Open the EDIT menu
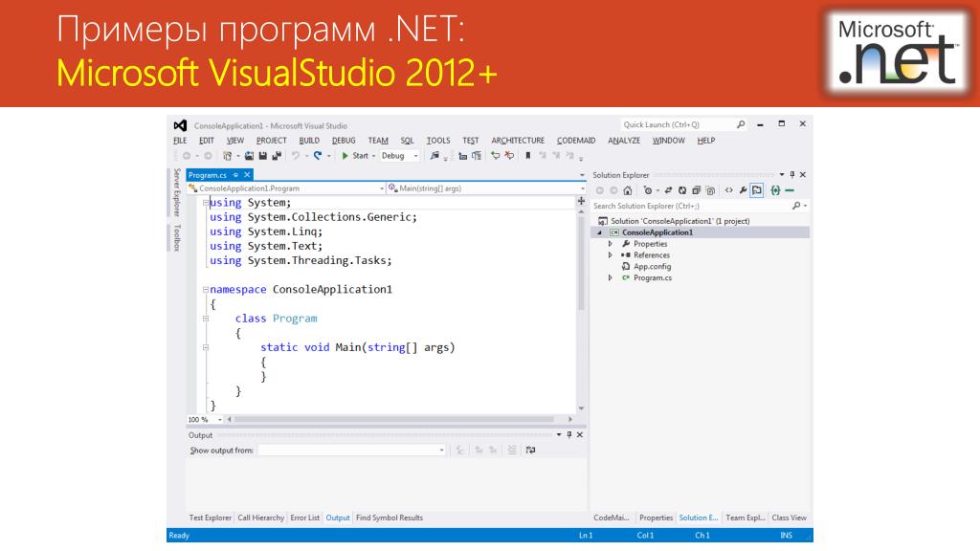The image size is (980, 551). (207, 141)
